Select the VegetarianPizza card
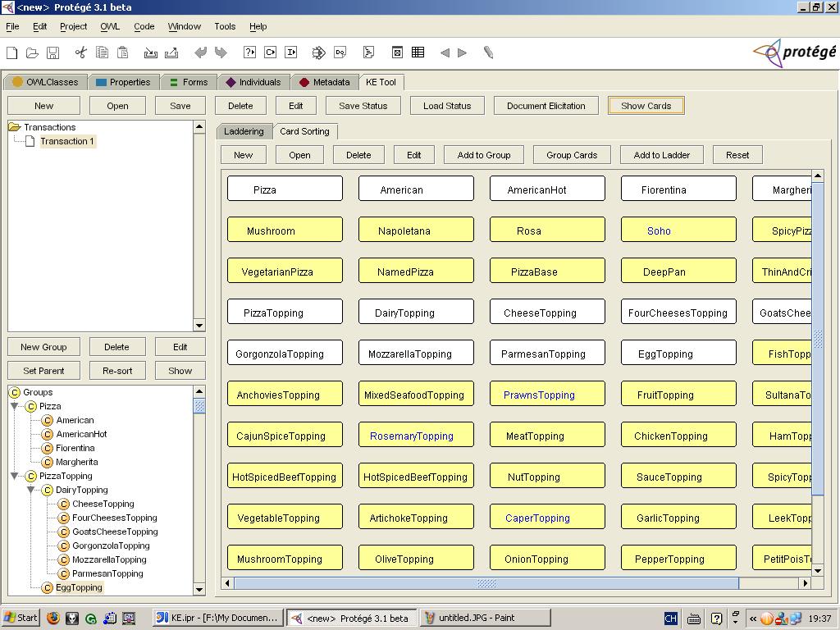Viewport: 840px width, 630px height. [x=285, y=271]
